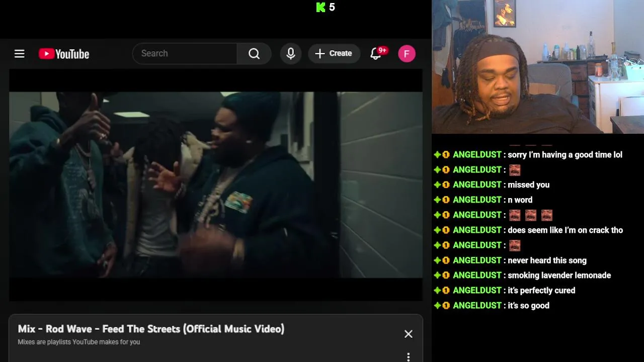Click the streamer webcam feed
The image size is (644, 362).
(x=538, y=66)
